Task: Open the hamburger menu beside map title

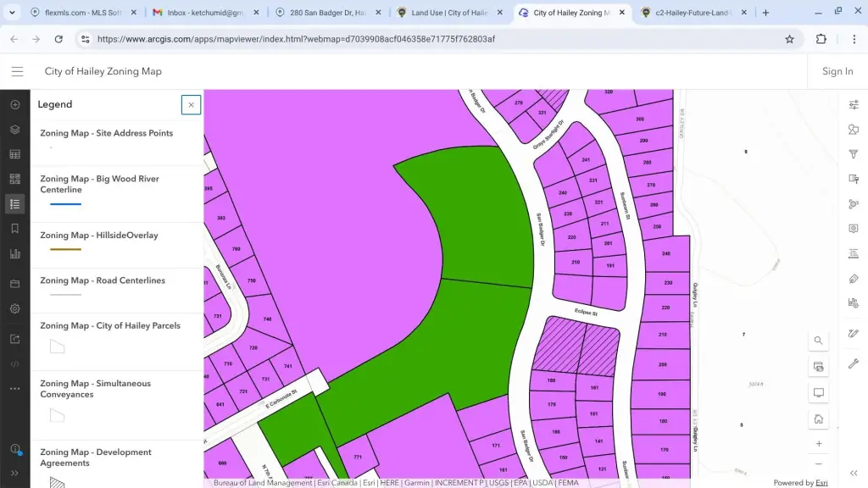Action: pyautogui.click(x=17, y=71)
